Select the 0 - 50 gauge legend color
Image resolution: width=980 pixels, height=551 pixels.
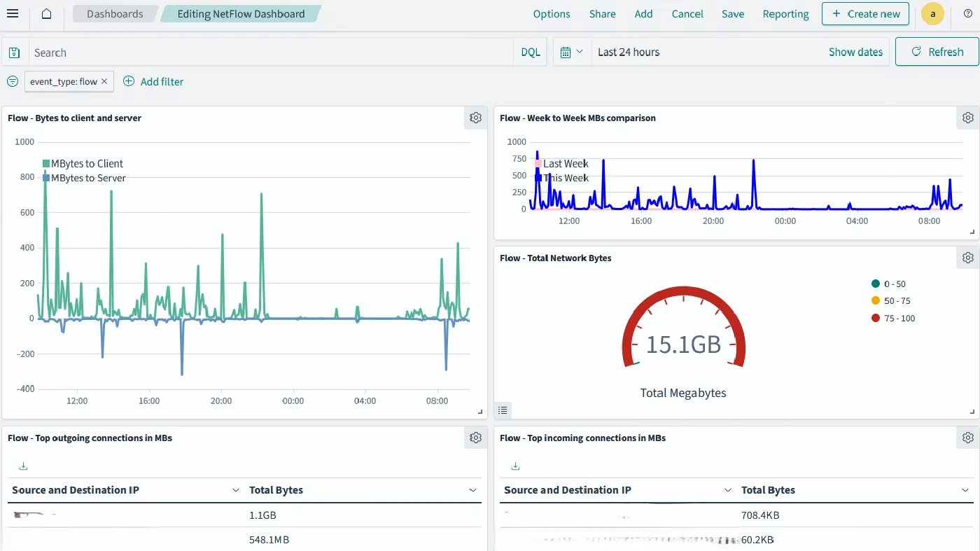point(876,284)
